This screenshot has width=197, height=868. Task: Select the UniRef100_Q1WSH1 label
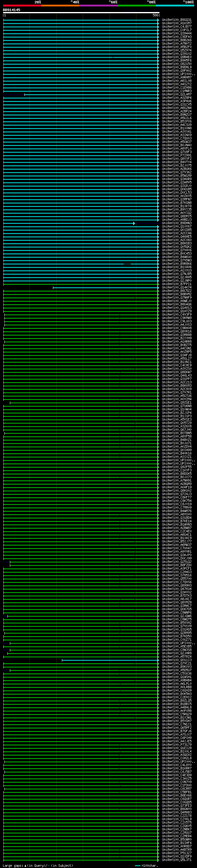[x=177, y=677]
